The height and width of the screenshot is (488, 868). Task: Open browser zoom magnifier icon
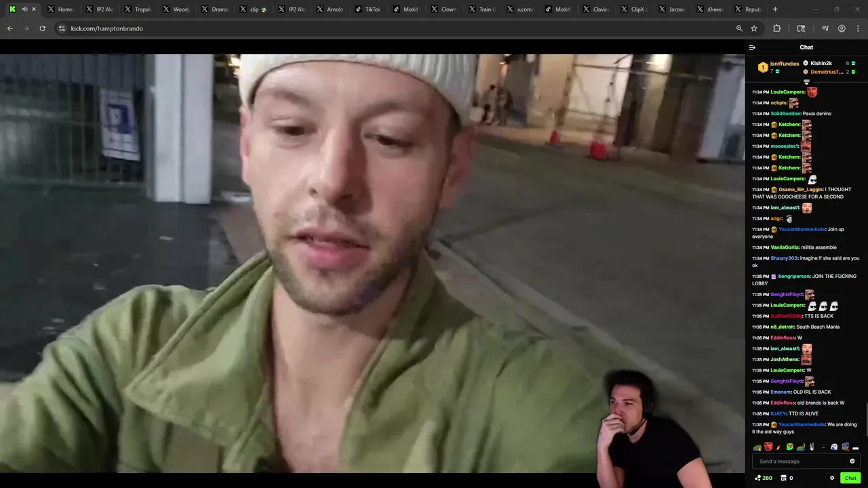[x=739, y=28]
